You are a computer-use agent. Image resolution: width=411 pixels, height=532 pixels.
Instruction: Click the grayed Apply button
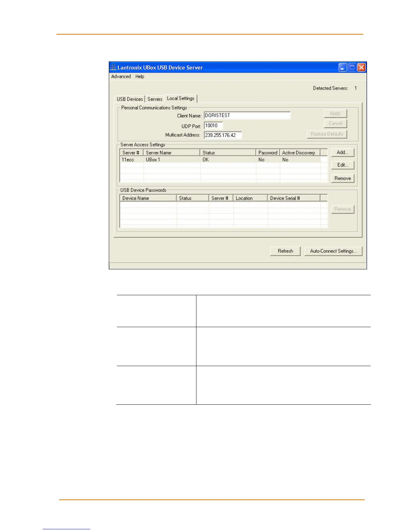335,114
